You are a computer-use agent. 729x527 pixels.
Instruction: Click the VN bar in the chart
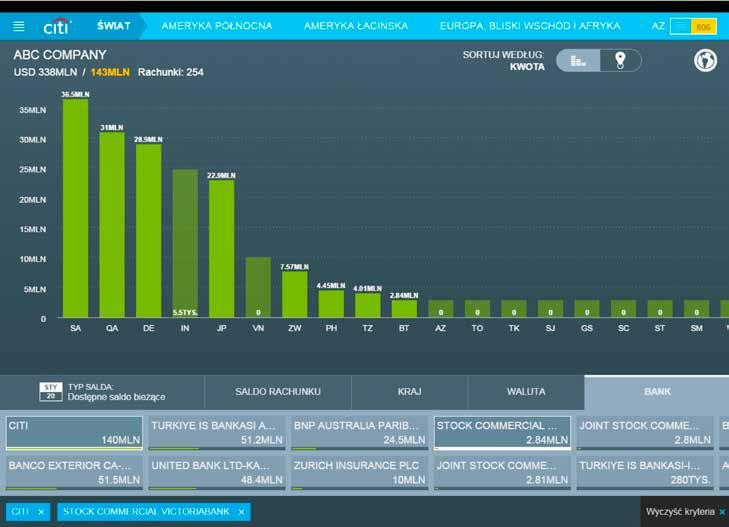[x=258, y=287]
